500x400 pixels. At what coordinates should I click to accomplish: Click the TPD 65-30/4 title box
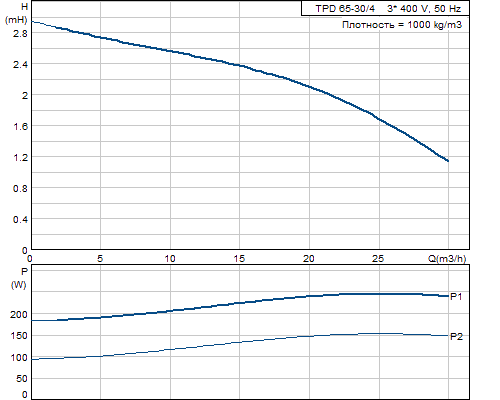pyautogui.click(x=385, y=9)
